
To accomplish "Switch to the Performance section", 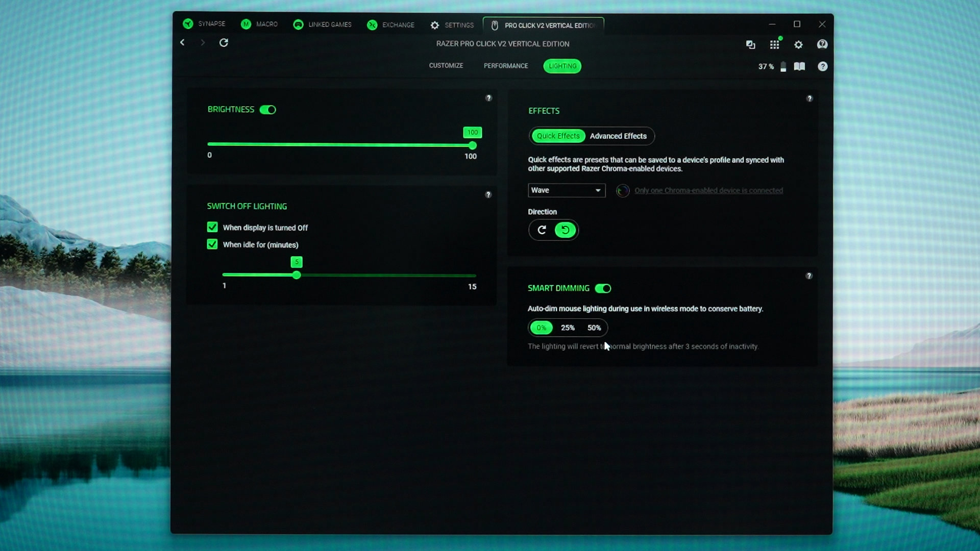I will point(506,66).
